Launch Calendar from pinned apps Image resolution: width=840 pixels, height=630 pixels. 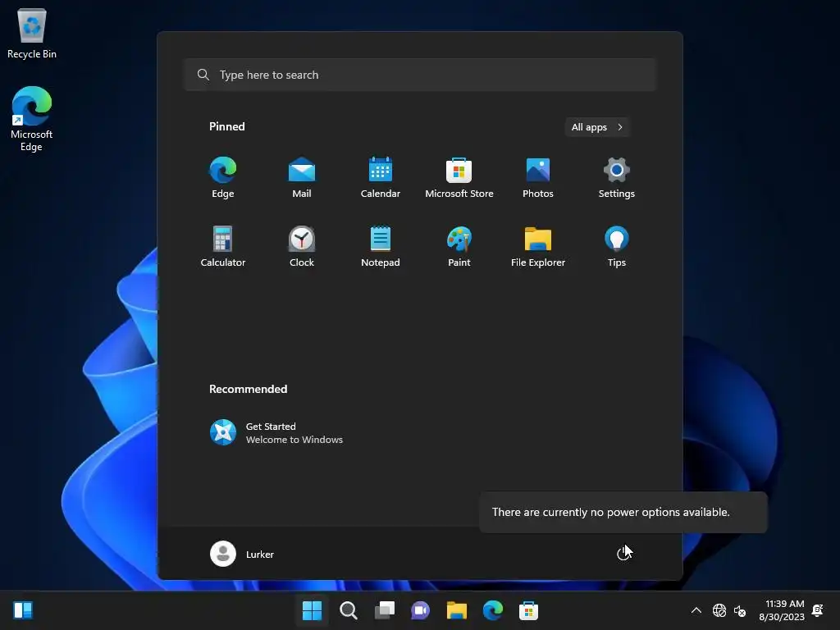[x=381, y=177]
